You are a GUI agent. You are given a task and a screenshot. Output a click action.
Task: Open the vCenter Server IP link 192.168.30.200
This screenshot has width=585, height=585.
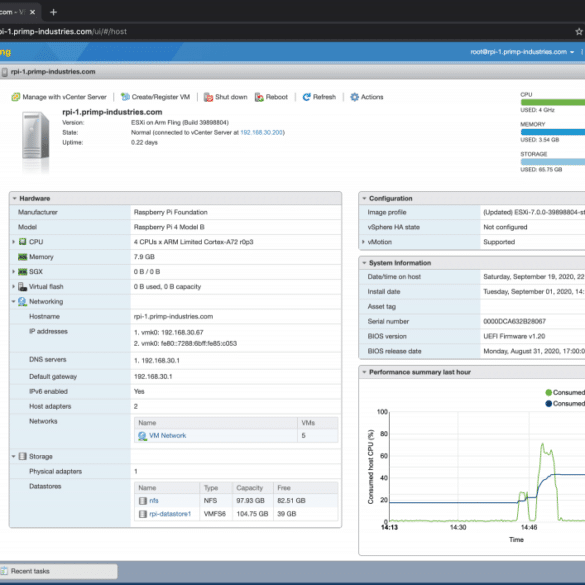pos(262,132)
